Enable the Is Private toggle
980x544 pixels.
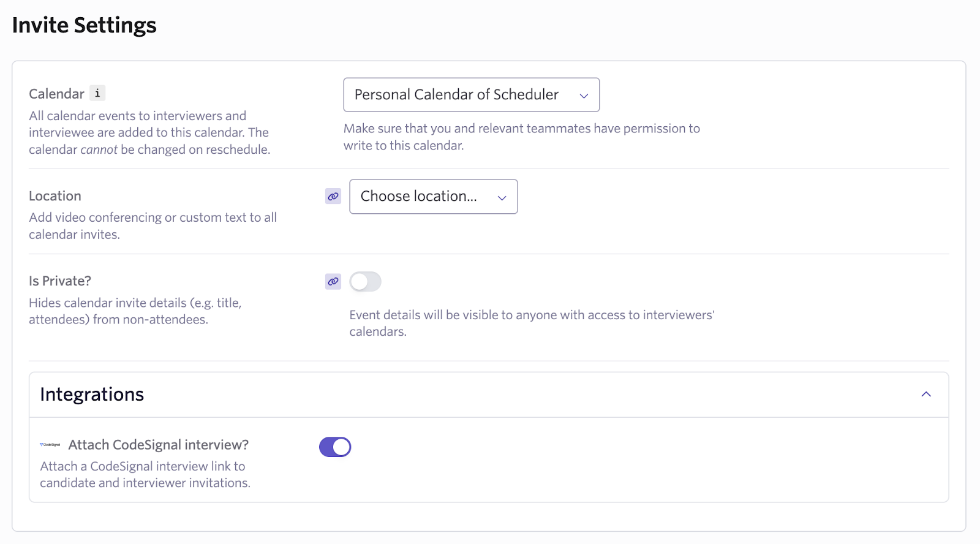[x=366, y=282]
